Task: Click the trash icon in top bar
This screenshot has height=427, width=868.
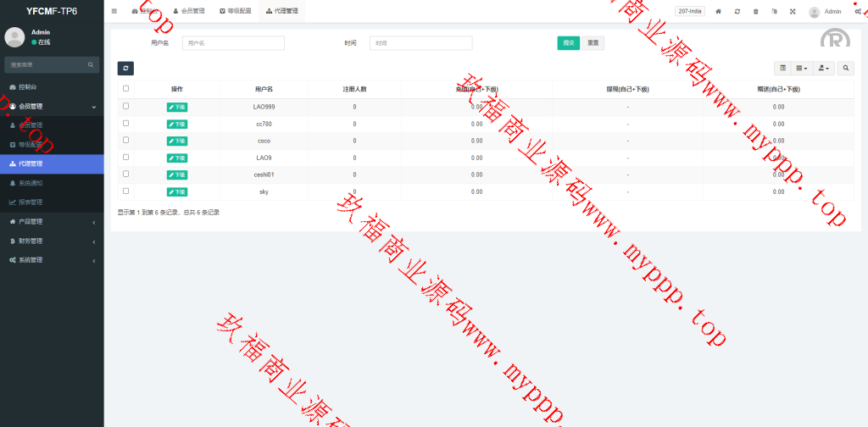Action: pos(756,11)
